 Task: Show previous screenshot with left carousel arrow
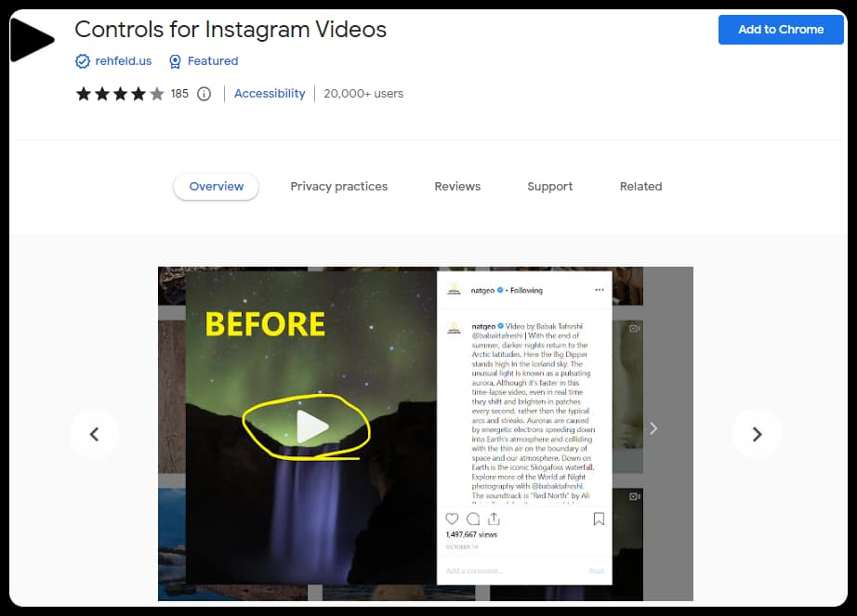point(95,434)
